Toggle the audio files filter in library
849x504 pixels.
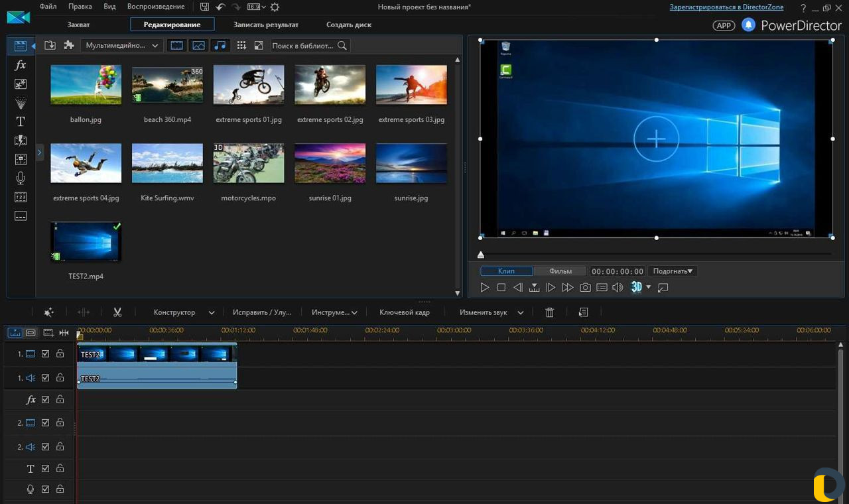pyautogui.click(x=220, y=45)
